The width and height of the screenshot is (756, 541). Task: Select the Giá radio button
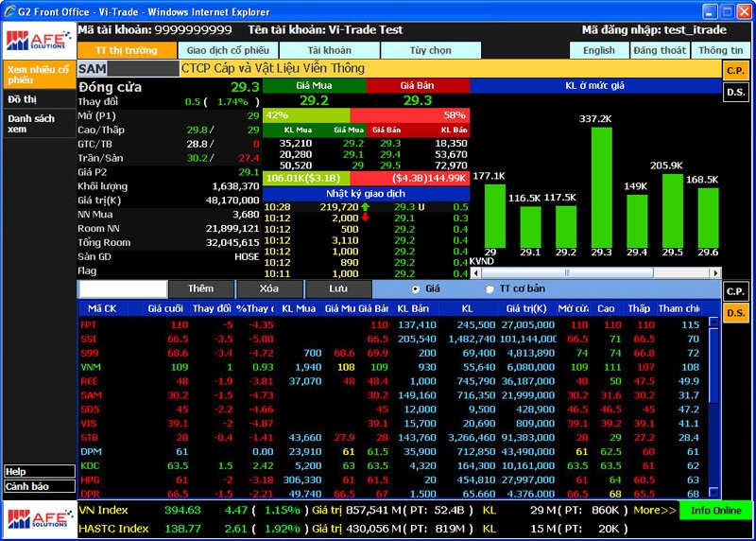pos(415,288)
